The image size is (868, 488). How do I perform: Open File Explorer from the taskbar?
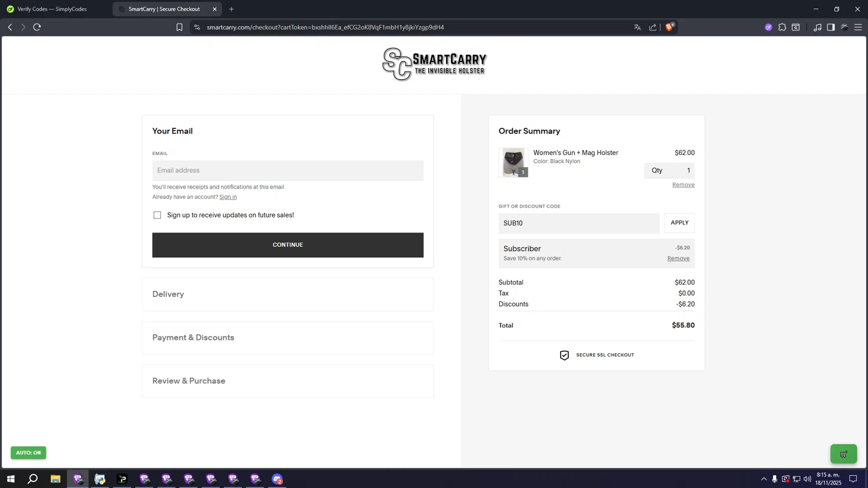(x=56, y=479)
